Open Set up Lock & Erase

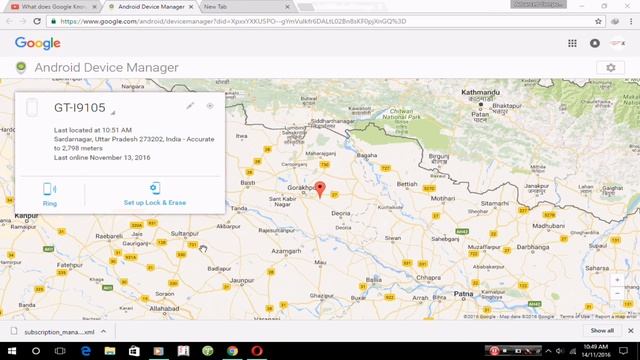point(155,194)
